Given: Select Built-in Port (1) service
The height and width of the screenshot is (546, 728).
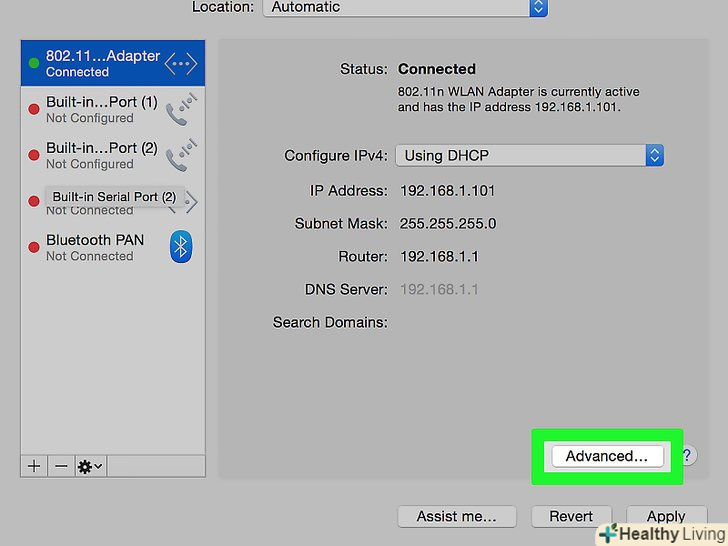Looking at the screenshot, I should [x=113, y=109].
